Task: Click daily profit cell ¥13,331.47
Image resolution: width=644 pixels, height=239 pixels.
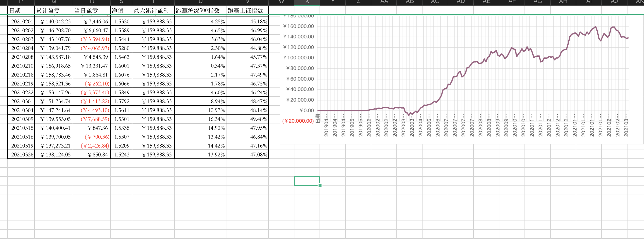Action: click(x=92, y=66)
